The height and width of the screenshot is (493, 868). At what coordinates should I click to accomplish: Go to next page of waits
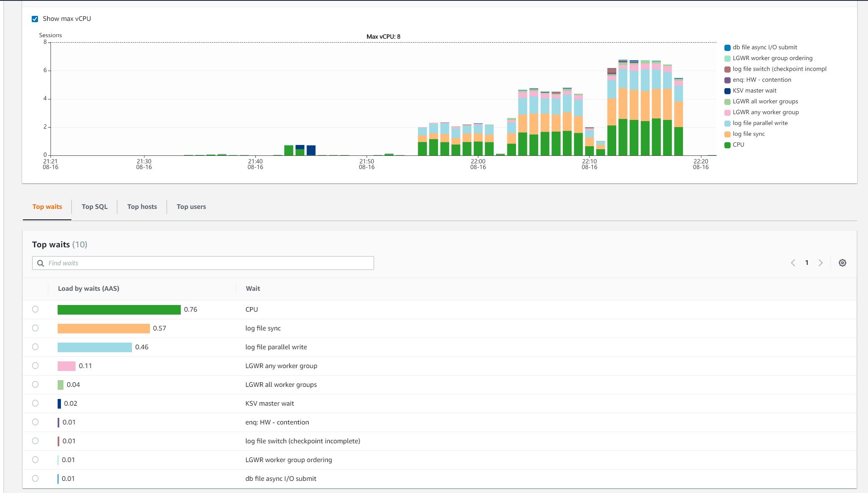click(820, 263)
